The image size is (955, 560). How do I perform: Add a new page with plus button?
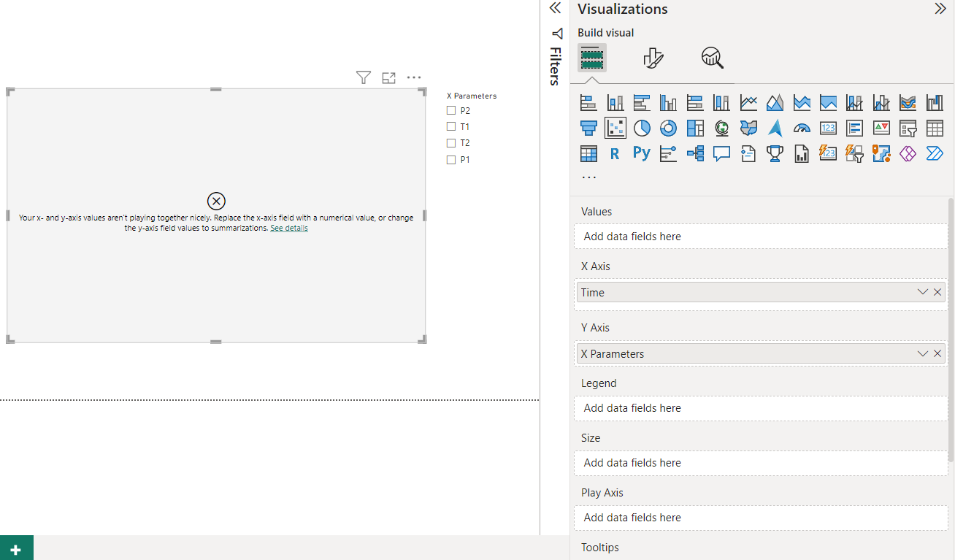[x=16, y=550]
